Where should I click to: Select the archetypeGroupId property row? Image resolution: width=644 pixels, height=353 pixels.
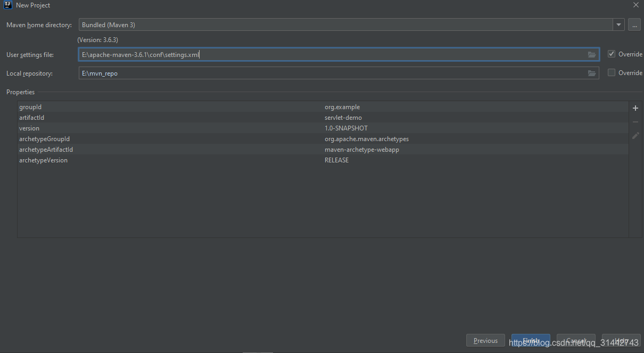coord(323,139)
